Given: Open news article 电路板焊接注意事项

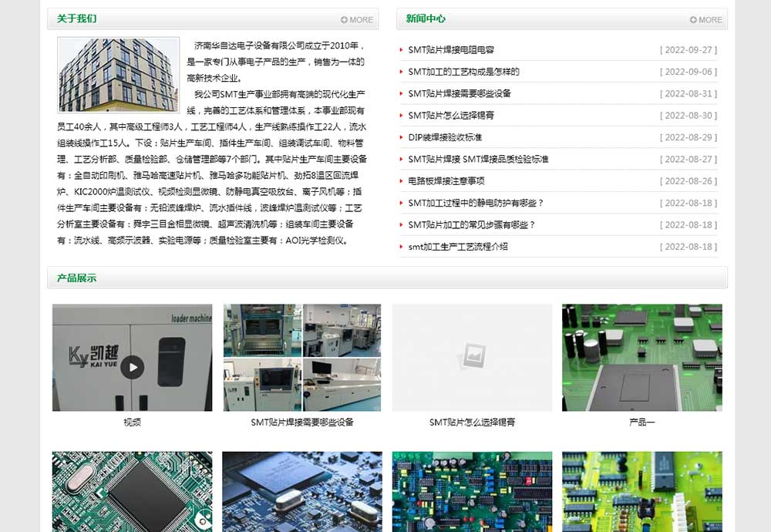Looking at the screenshot, I should pyautogui.click(x=446, y=181).
